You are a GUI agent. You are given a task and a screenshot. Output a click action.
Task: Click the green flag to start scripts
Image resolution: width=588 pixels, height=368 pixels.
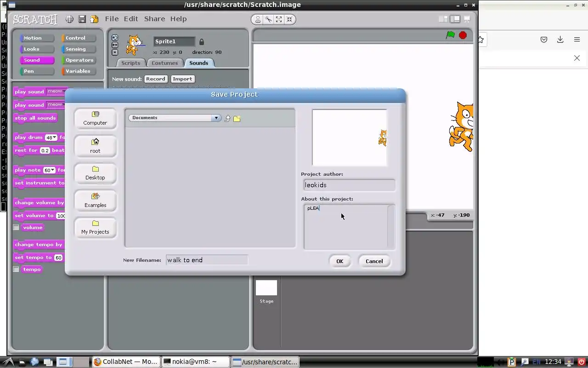coord(450,35)
